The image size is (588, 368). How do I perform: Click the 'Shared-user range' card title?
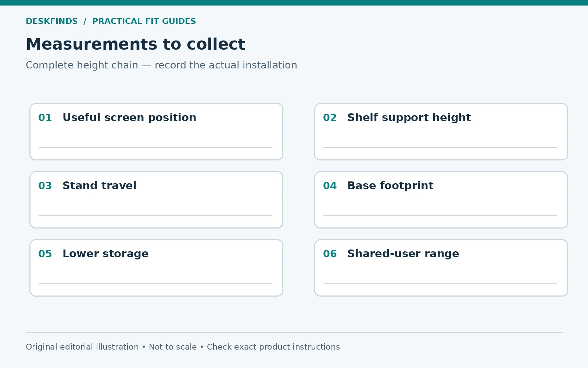point(403,254)
